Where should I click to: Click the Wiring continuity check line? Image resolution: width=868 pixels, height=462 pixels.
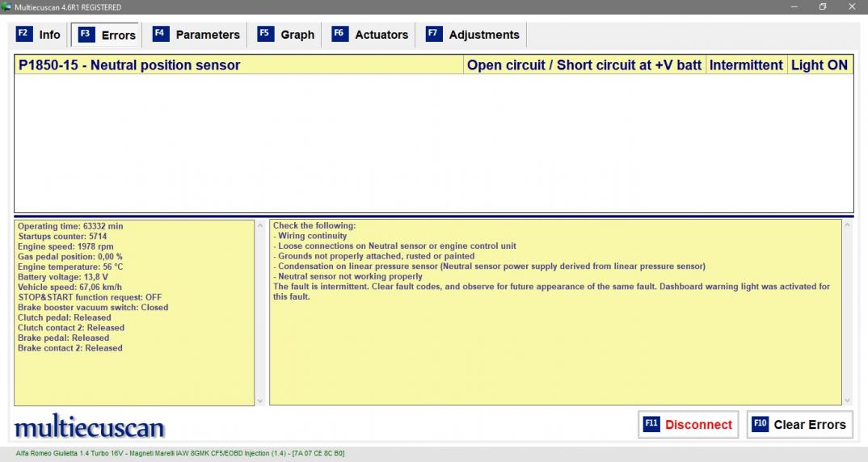pos(310,236)
